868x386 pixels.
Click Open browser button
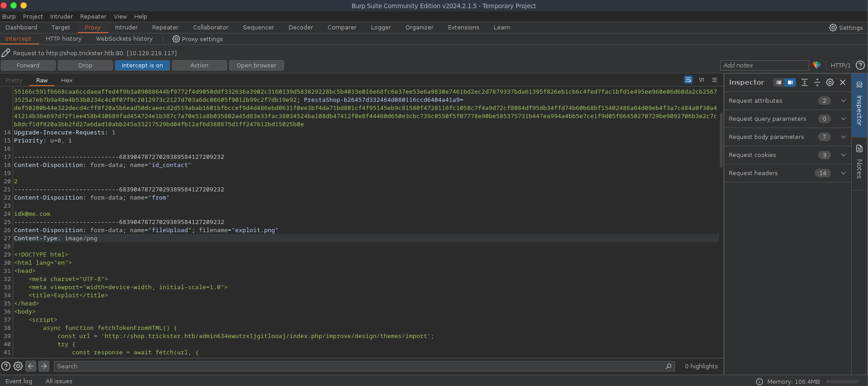coord(256,65)
